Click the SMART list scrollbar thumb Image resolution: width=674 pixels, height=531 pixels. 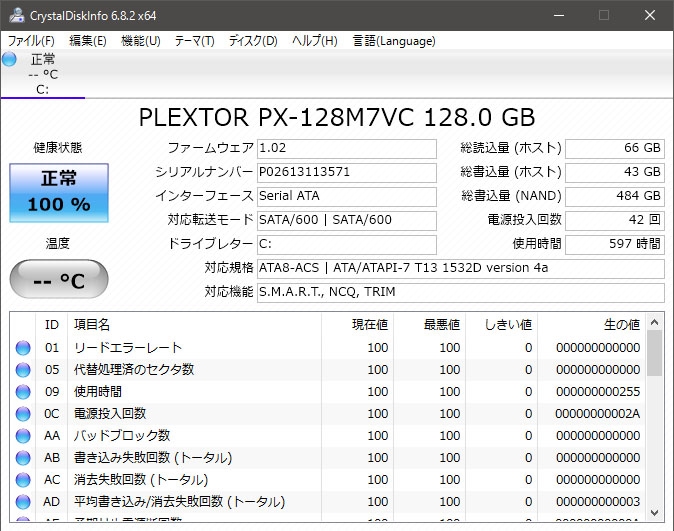(x=655, y=353)
